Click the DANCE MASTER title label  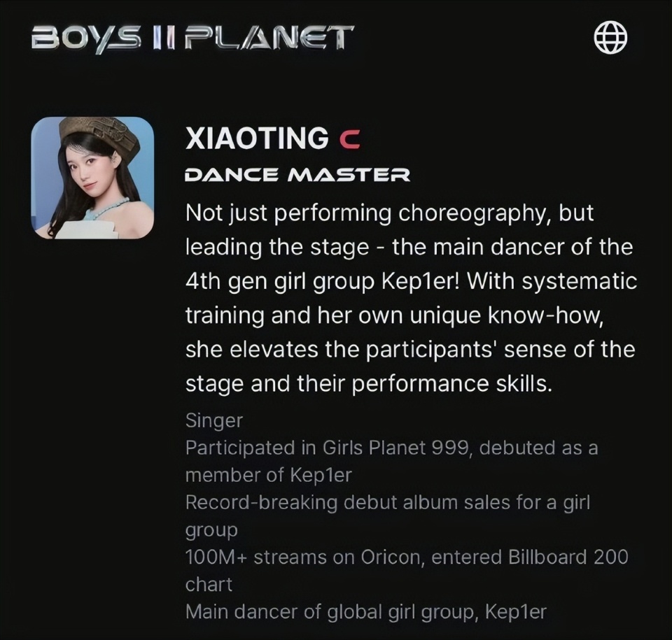[297, 175]
